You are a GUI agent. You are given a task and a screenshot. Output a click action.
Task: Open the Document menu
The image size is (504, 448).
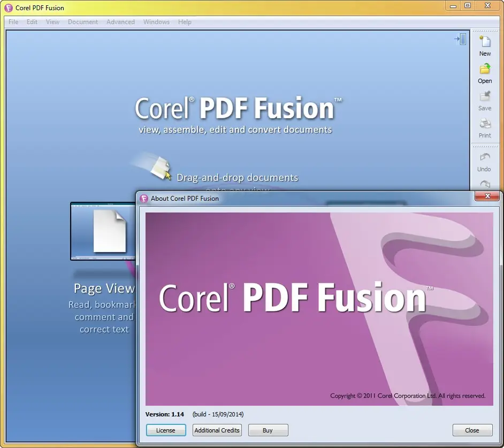[82, 22]
